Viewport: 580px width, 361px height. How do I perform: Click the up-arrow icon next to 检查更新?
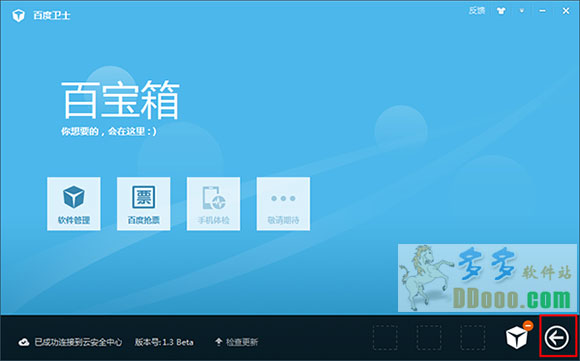(219, 342)
